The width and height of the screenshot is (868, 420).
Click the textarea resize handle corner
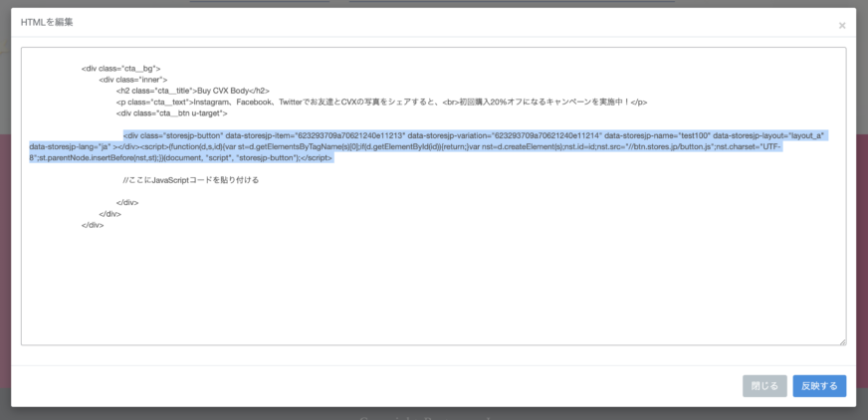[842, 342]
